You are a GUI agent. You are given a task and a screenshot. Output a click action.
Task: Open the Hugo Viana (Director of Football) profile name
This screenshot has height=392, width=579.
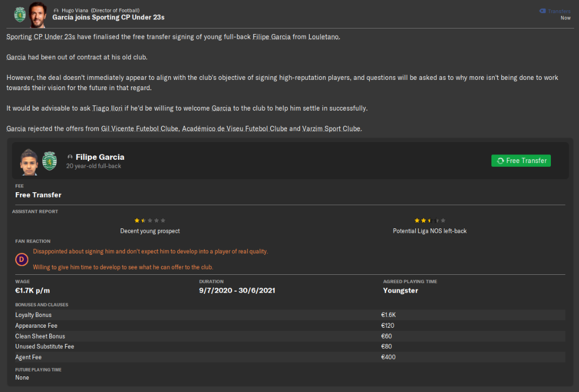pos(101,11)
